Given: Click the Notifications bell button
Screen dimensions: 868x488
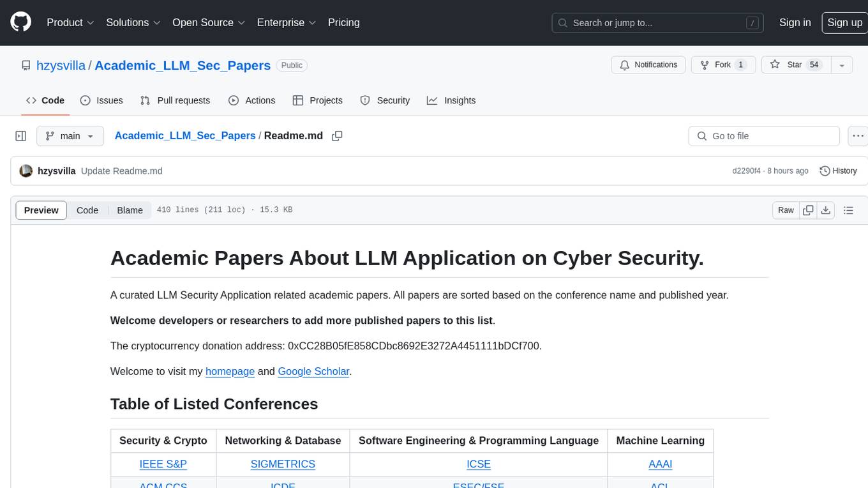Looking at the screenshot, I should pos(648,65).
